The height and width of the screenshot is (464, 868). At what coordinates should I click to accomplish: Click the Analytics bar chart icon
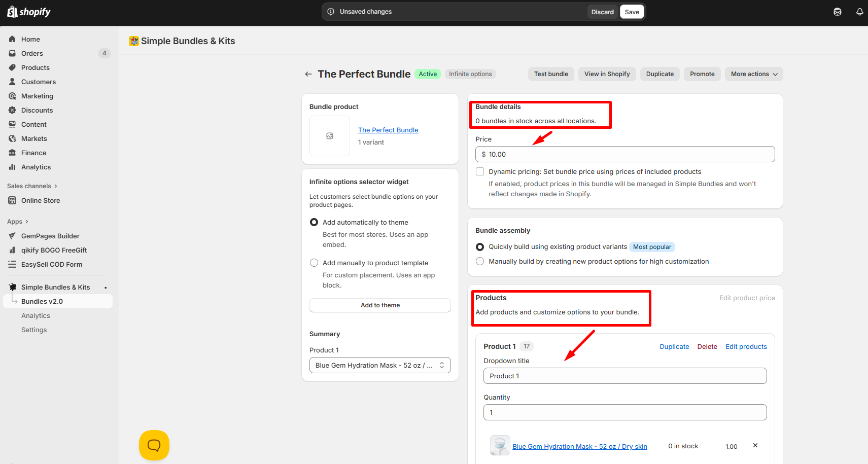(12, 167)
